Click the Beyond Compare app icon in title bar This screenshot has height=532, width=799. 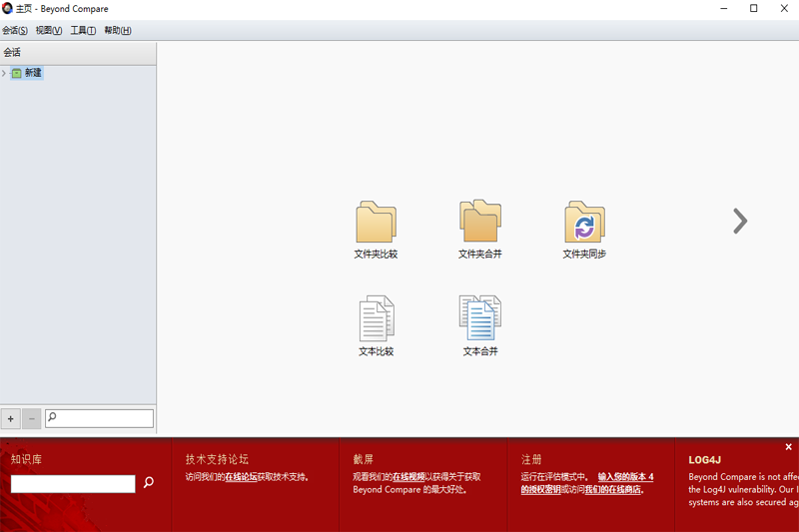point(8,9)
